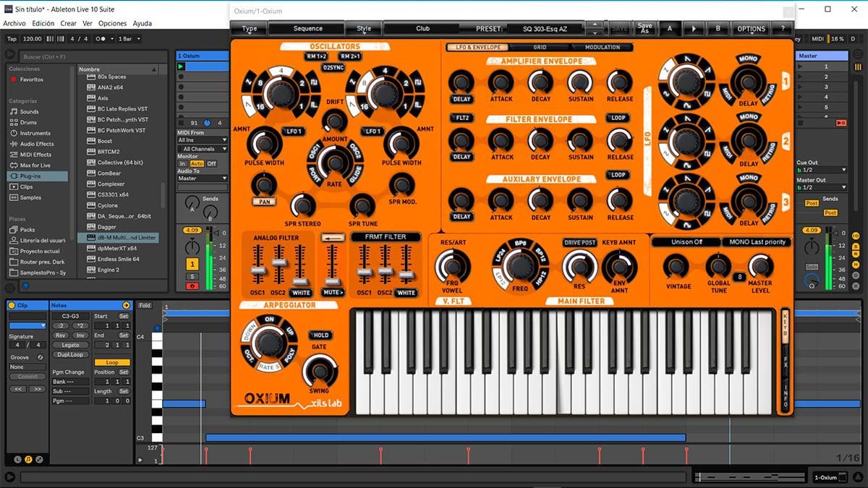Toggle the clip Loop button

tap(112, 362)
